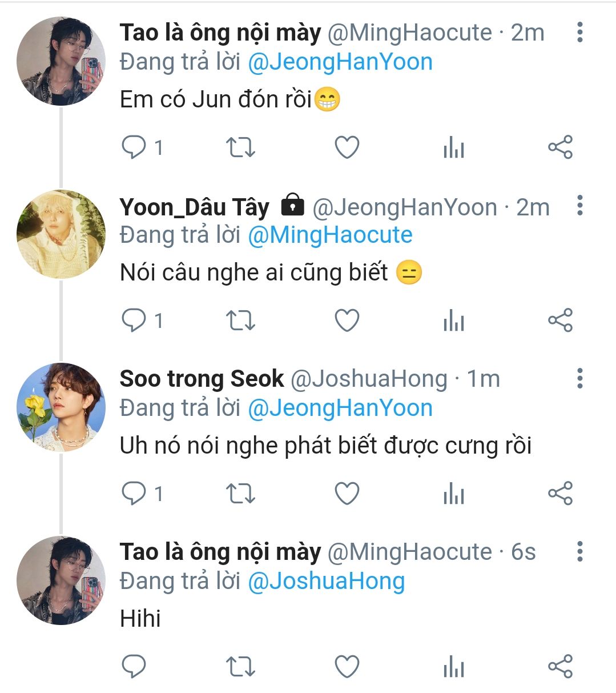
Task: View analytics for the 'Hihi' tweet
Action: click(454, 667)
